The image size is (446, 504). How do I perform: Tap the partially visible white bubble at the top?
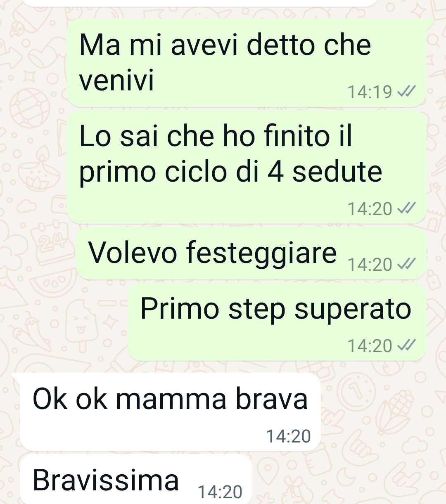click(x=199, y=3)
